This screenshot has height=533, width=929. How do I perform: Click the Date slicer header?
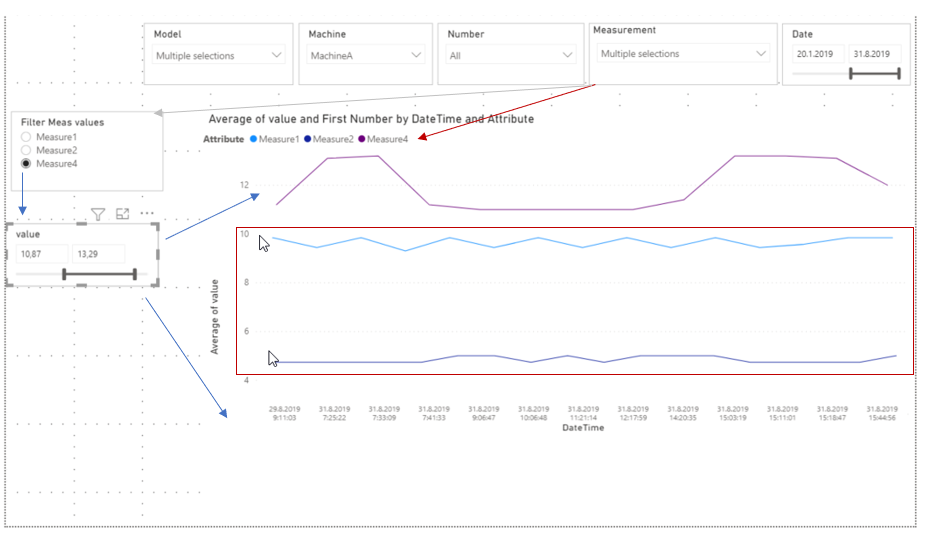(x=802, y=34)
